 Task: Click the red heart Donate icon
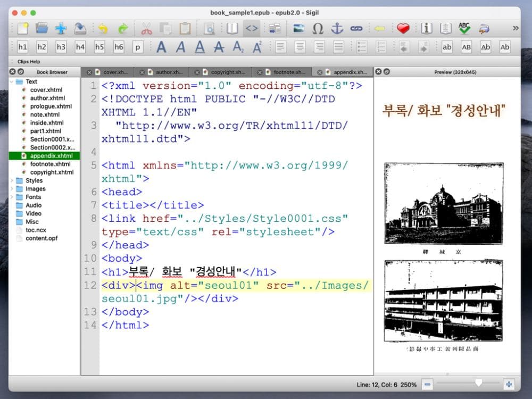pos(403,29)
